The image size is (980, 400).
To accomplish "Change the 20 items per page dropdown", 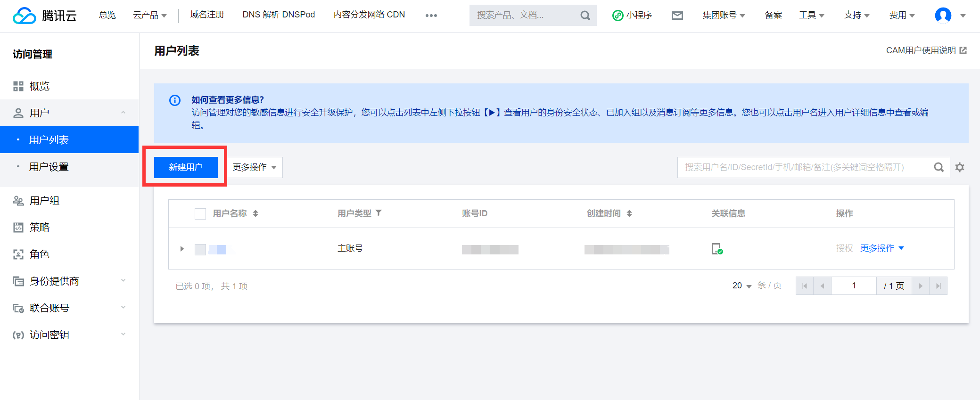I will tap(741, 286).
